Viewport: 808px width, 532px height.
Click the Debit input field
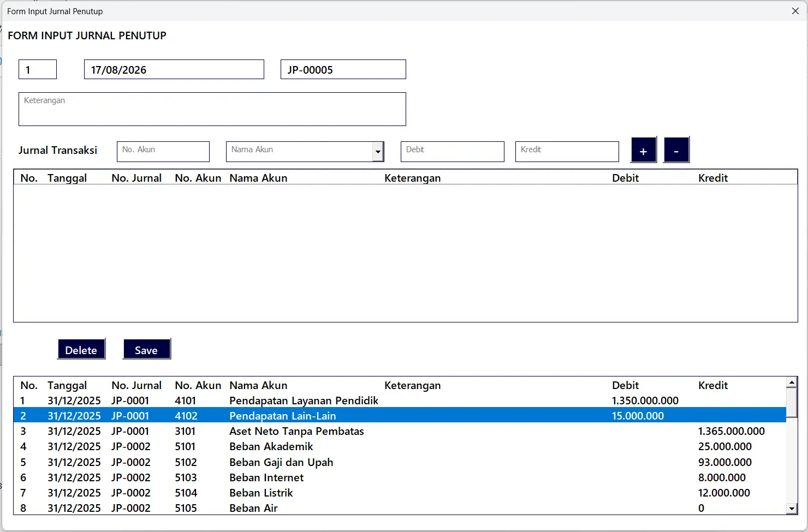pos(453,152)
